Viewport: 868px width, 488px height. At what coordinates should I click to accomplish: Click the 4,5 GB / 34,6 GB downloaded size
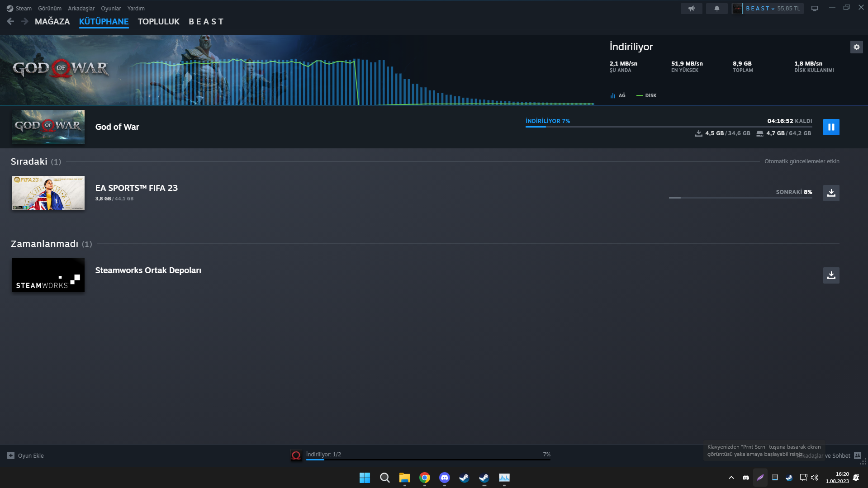pos(723,133)
